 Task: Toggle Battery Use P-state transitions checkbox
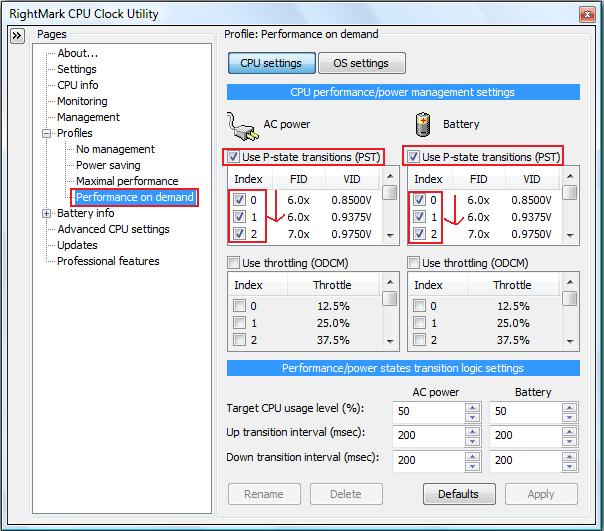tap(413, 157)
